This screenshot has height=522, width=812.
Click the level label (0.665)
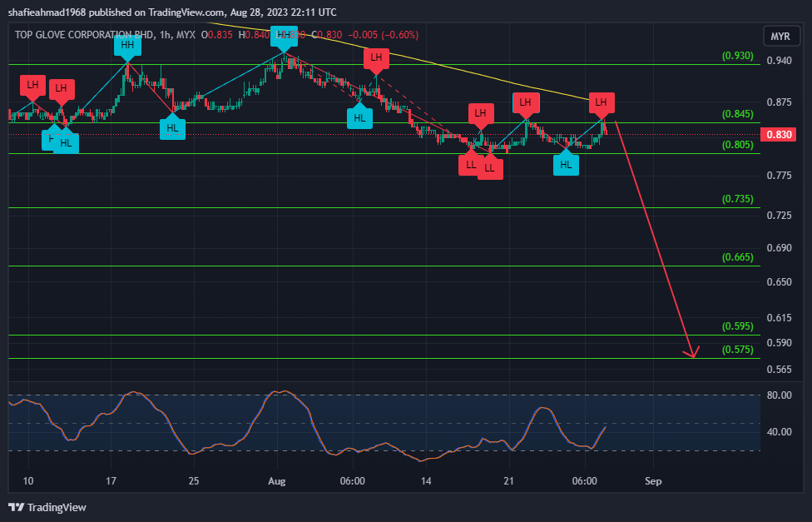point(737,257)
